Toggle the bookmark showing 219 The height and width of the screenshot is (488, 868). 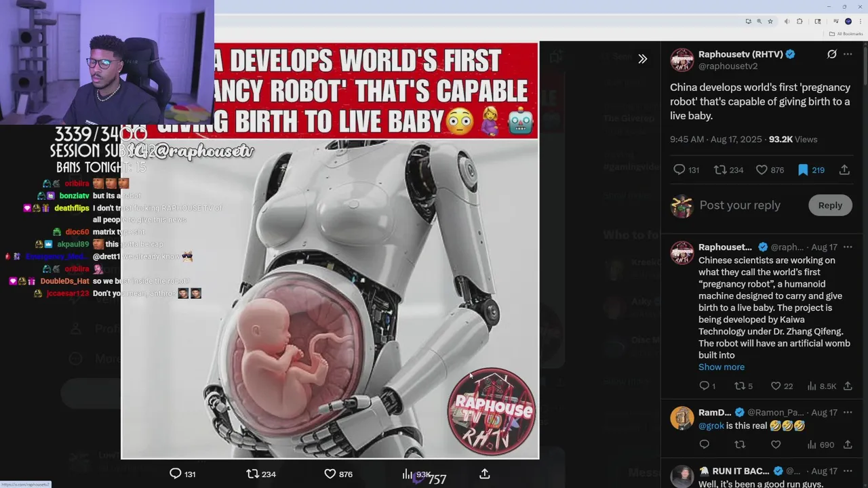(x=810, y=170)
